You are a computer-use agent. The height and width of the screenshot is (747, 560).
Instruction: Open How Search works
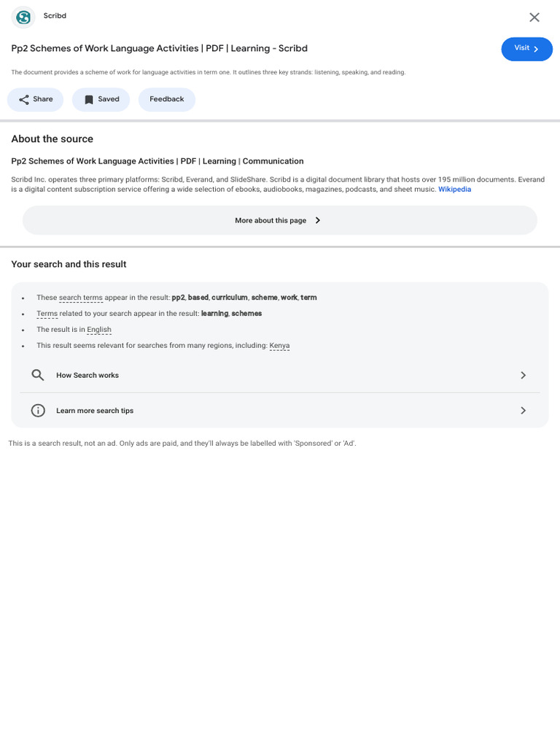point(87,375)
